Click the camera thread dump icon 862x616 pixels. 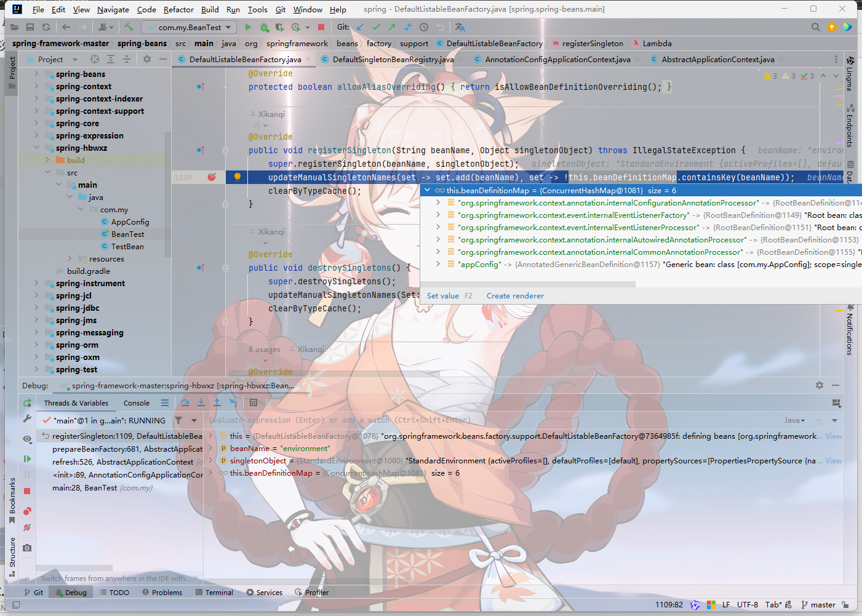coord(27,548)
